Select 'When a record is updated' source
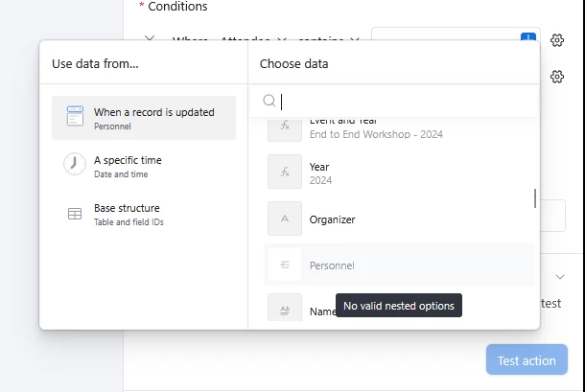 point(144,118)
